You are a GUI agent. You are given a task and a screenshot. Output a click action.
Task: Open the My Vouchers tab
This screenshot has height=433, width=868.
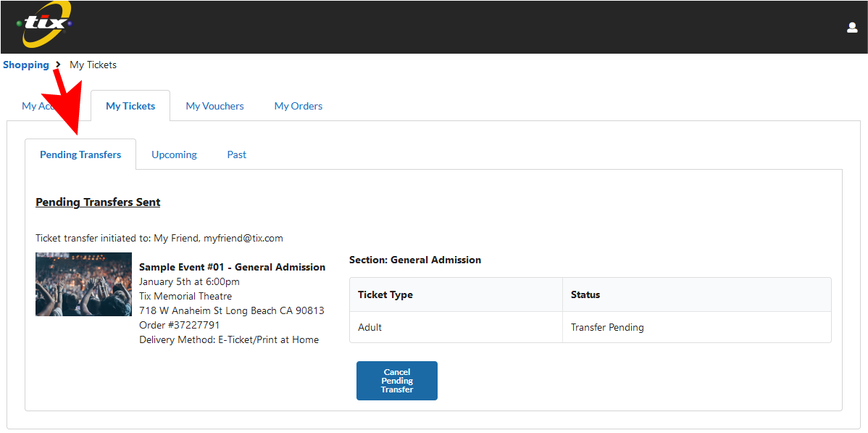(x=214, y=105)
